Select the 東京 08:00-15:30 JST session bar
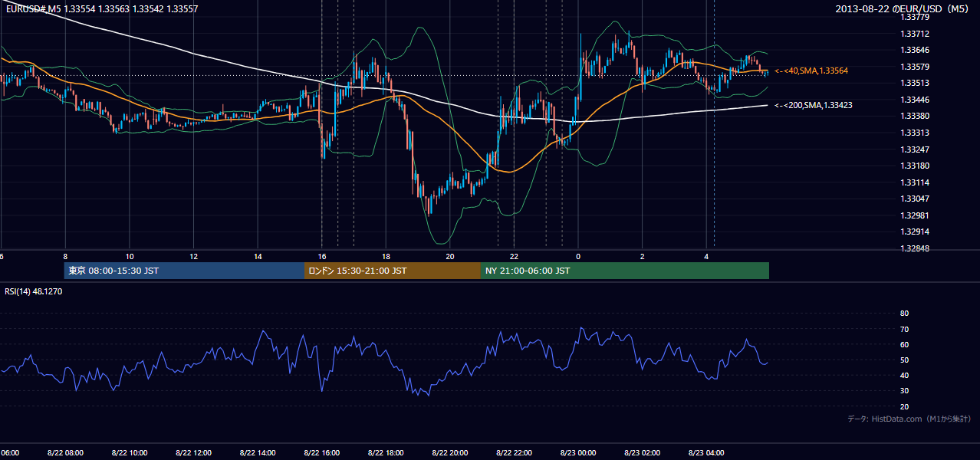 coord(184,271)
